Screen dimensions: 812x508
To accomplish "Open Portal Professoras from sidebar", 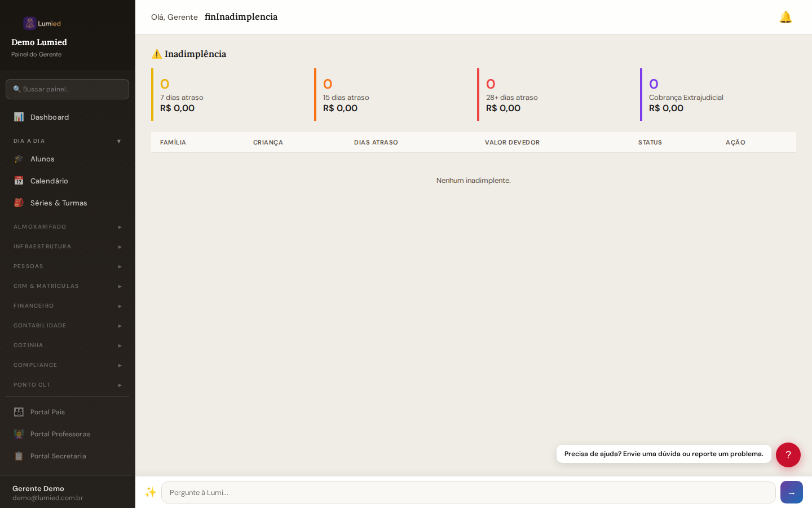I will (x=60, y=434).
